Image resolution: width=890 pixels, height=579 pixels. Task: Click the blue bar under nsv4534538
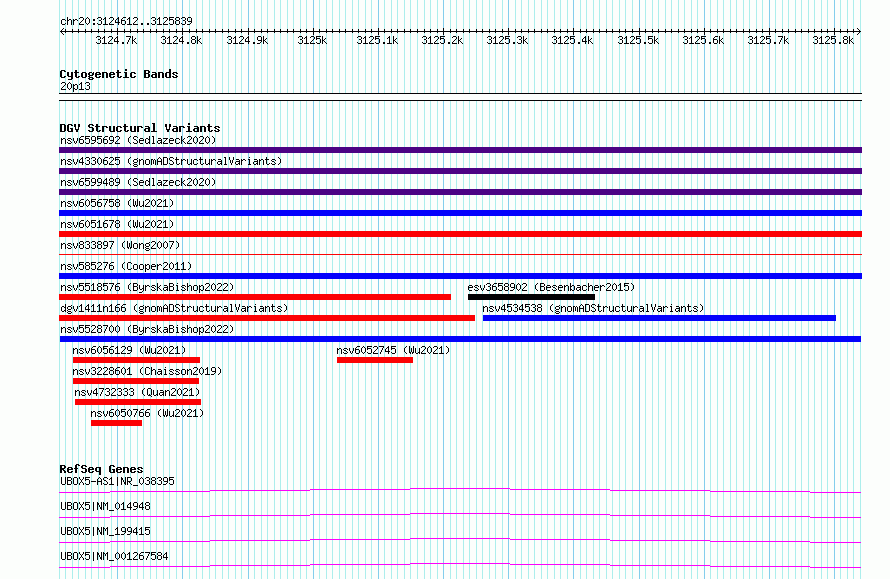660,318
